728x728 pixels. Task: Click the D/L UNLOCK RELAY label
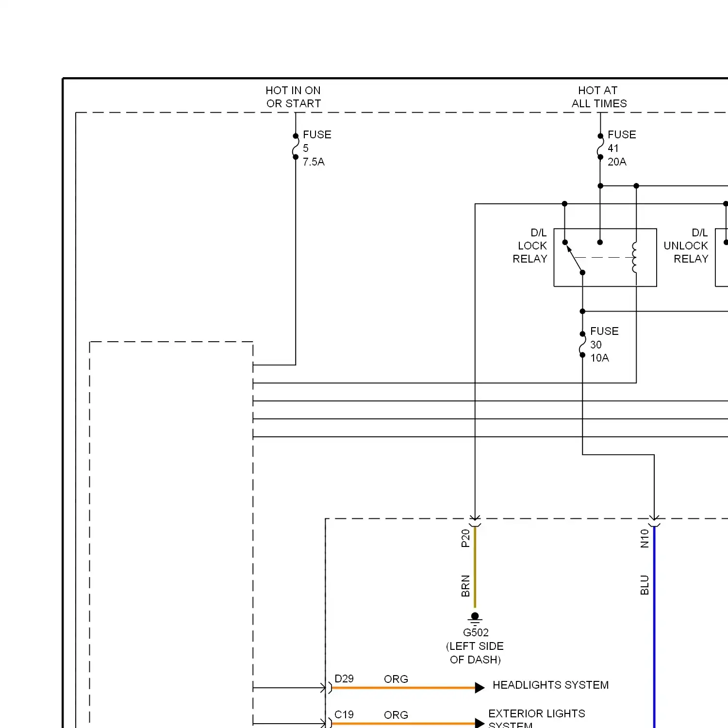pos(686,246)
